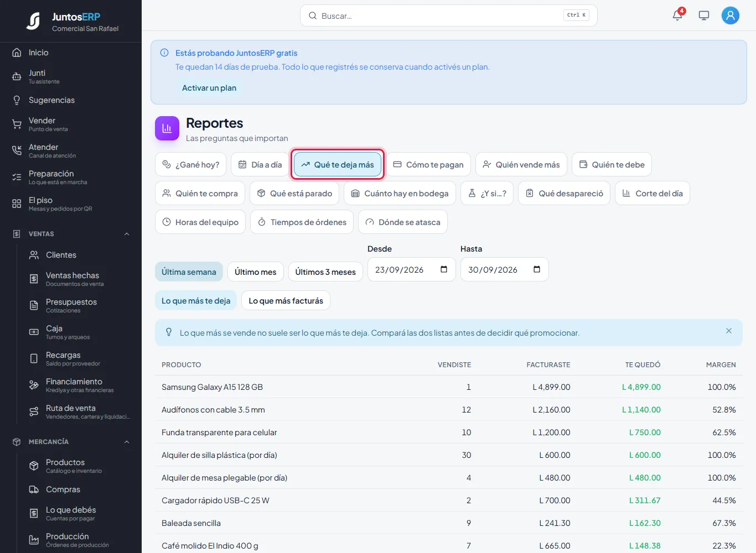Click the Activar un plan button
Screen dimensions: 756x553
(209, 88)
